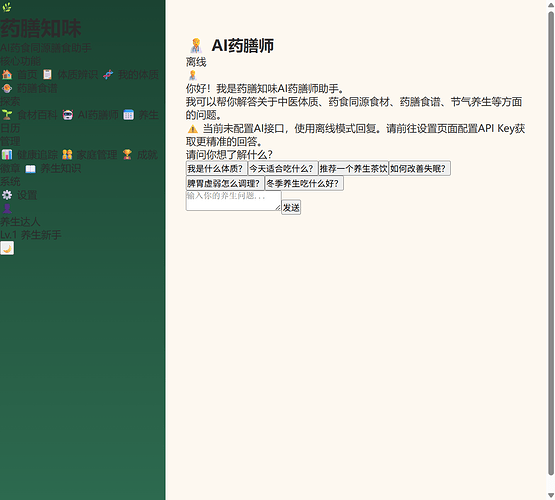Click the page vertical scrollbar
The image size is (555, 500).
(551, 244)
